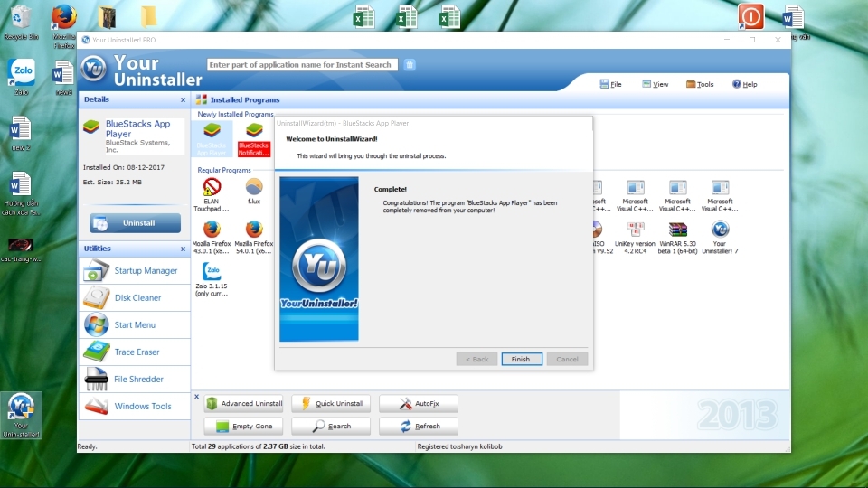Select UniKey version 4.2 RC4 icon
This screenshot has width=868, height=488.
pos(635,238)
